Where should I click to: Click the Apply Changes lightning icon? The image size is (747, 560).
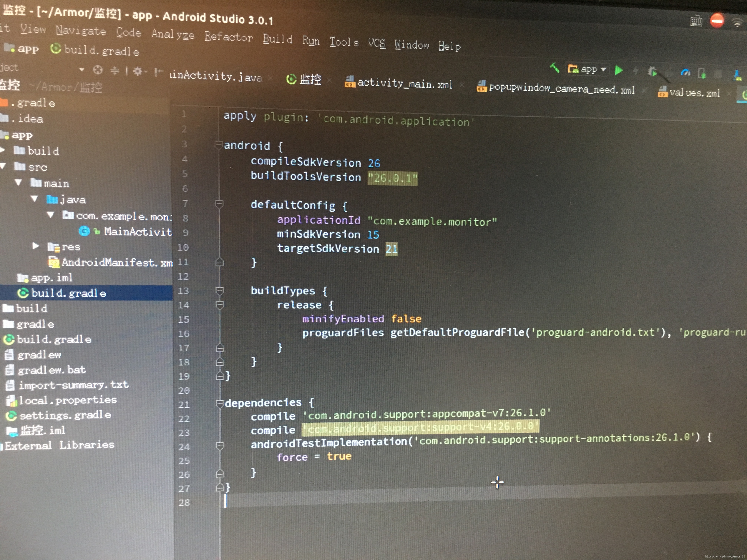tap(635, 71)
